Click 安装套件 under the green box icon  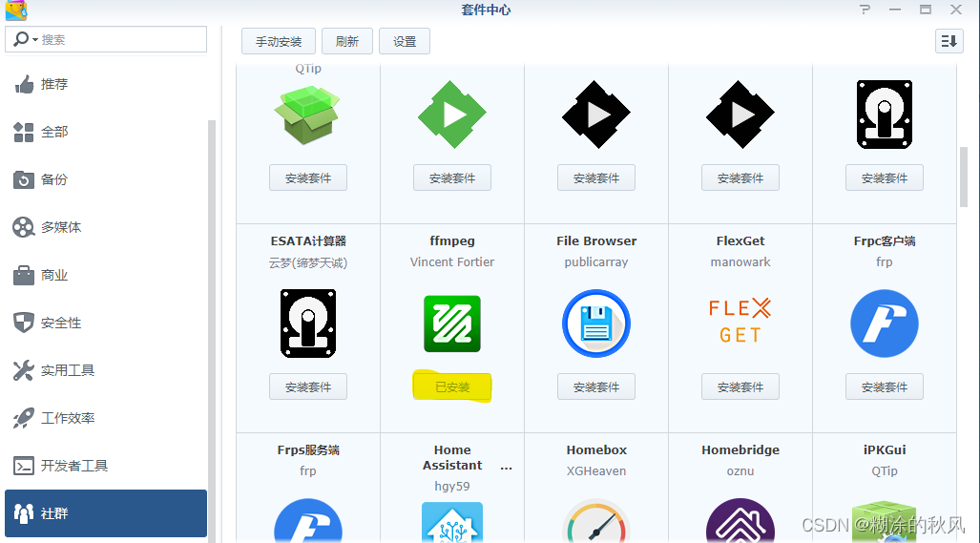308,178
